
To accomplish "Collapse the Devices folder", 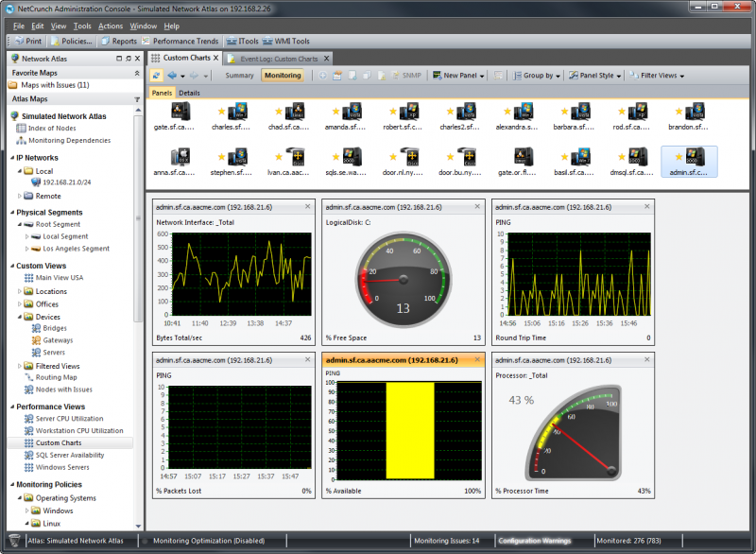I will pos(20,317).
